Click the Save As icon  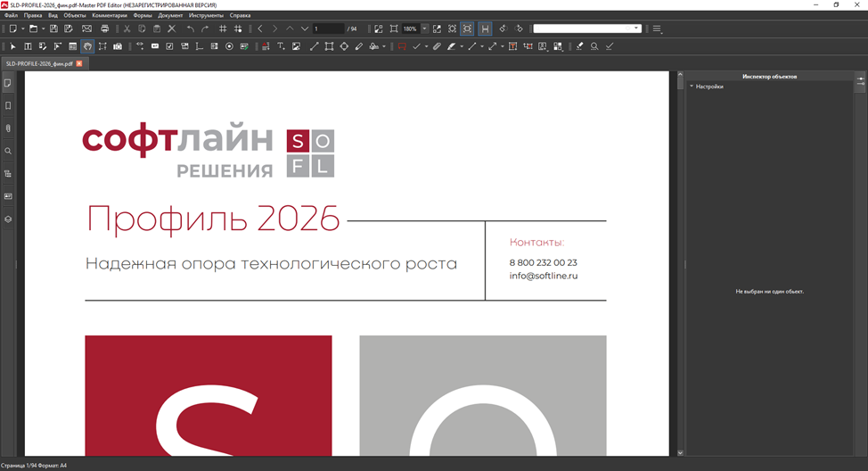pyautogui.click(x=69, y=29)
